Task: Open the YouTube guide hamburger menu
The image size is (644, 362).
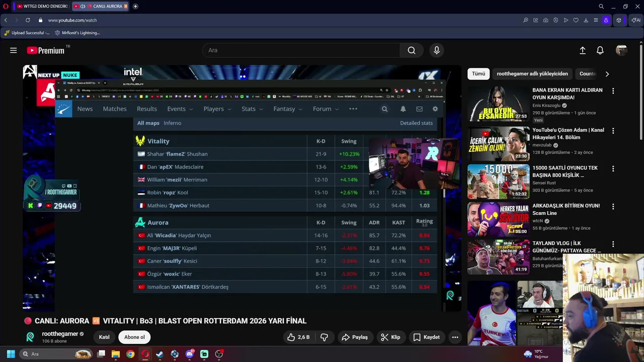Action: click(x=14, y=50)
